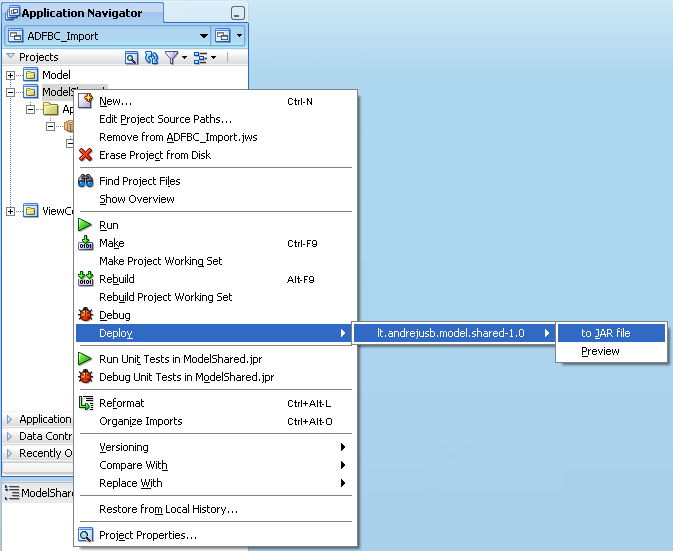The height and width of the screenshot is (551, 673).
Task: Open the Deploy submenu
Action: pos(213,333)
